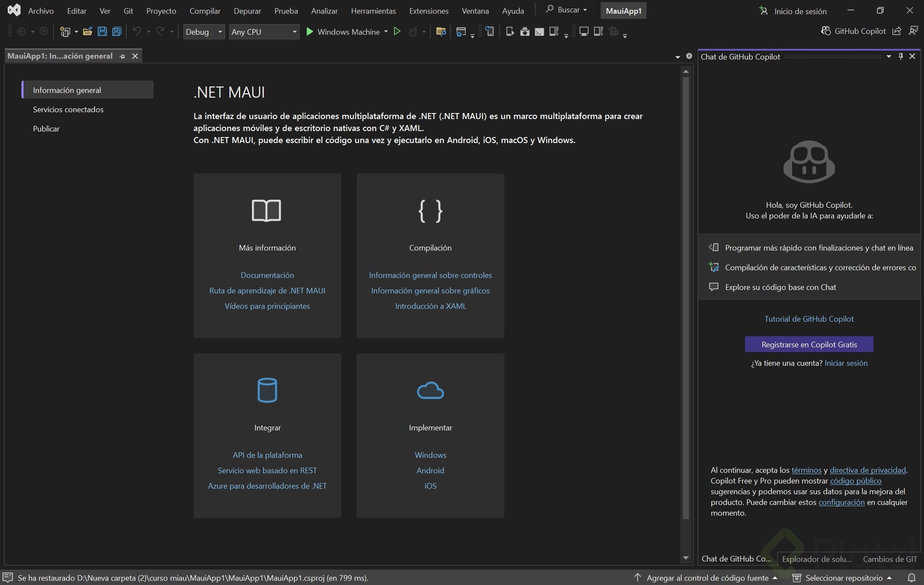Click the vertical scrollbar down arrow

pyautogui.click(x=686, y=558)
